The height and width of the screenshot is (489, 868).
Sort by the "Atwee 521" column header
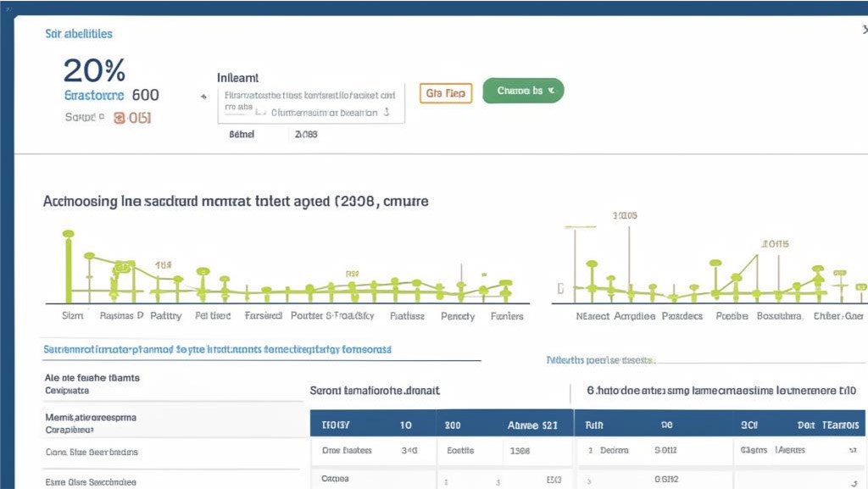[531, 424]
